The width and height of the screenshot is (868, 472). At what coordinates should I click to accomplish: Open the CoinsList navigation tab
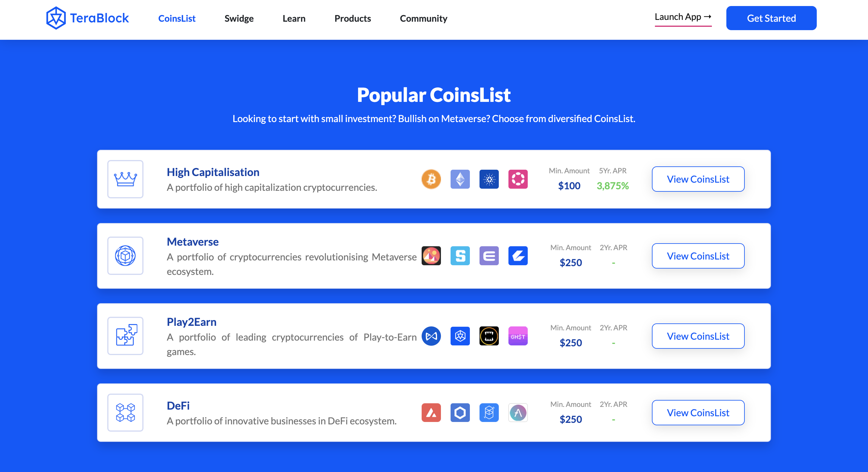click(177, 18)
